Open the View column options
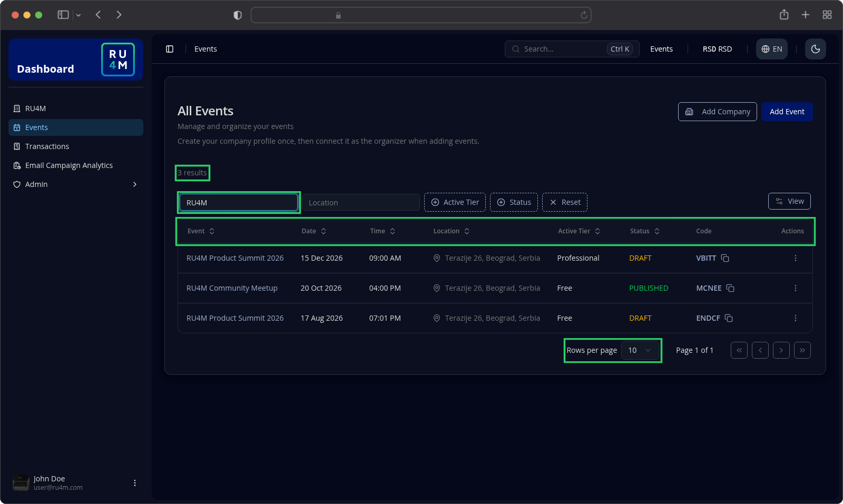Viewport: 843px width, 504px height. pyautogui.click(x=789, y=201)
